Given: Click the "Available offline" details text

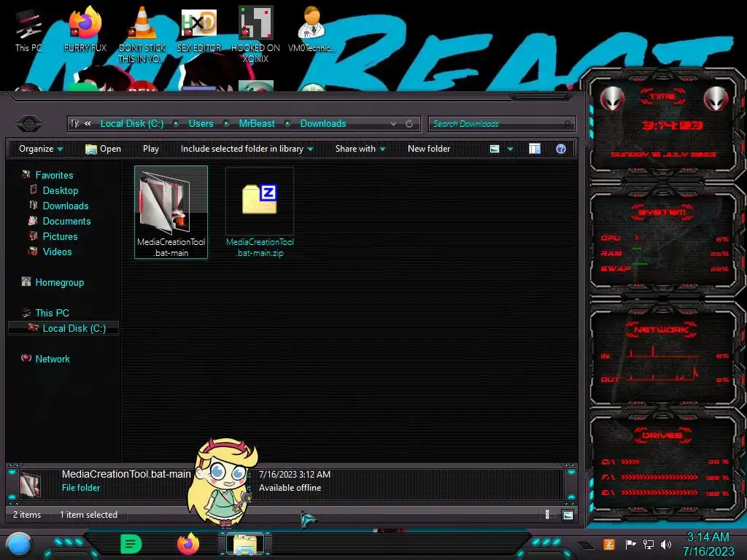Looking at the screenshot, I should 290,488.
